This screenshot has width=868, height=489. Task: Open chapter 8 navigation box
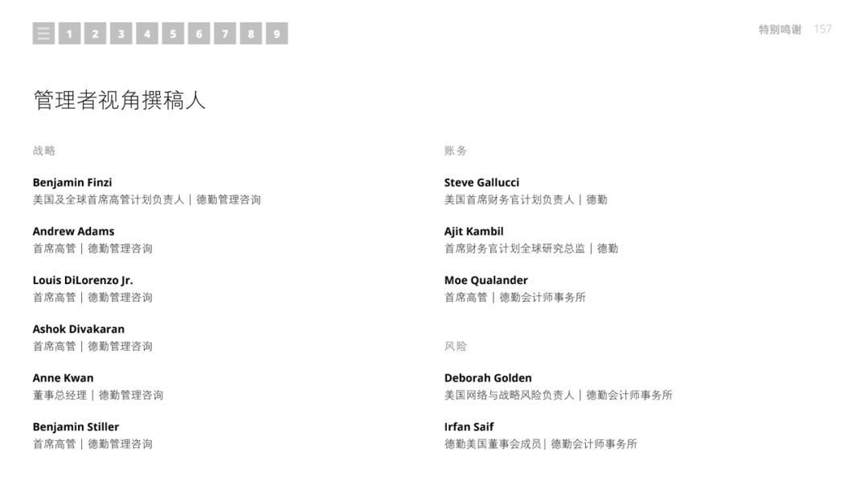tap(251, 33)
